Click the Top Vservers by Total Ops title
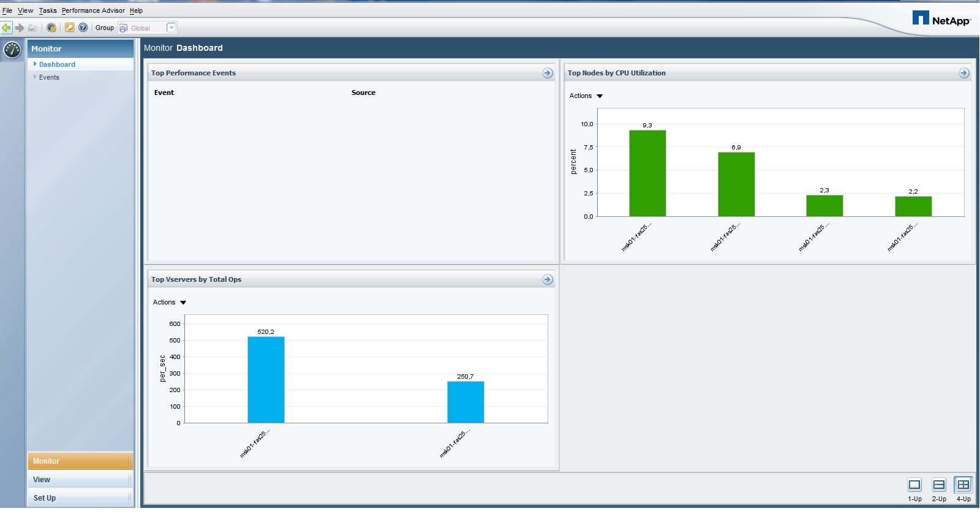The image size is (980, 522). pyautogui.click(x=196, y=279)
